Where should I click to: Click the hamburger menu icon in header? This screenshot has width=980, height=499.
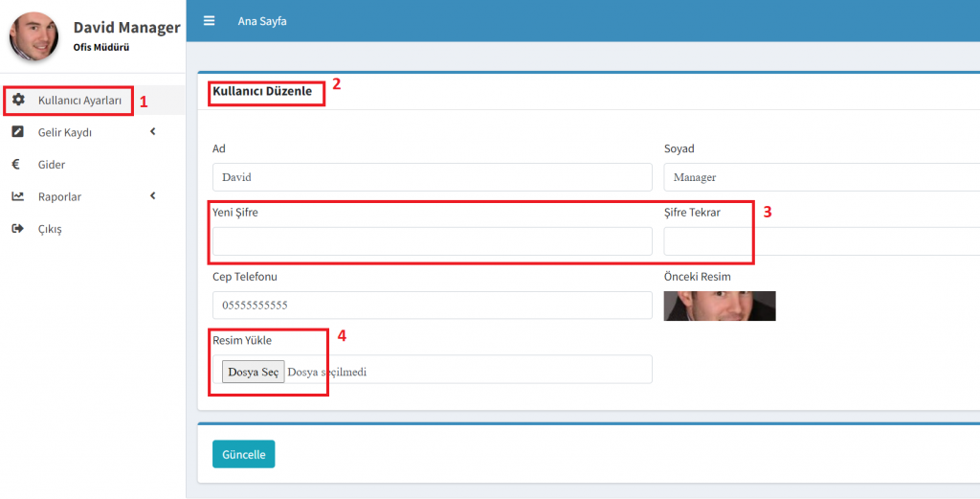[209, 21]
